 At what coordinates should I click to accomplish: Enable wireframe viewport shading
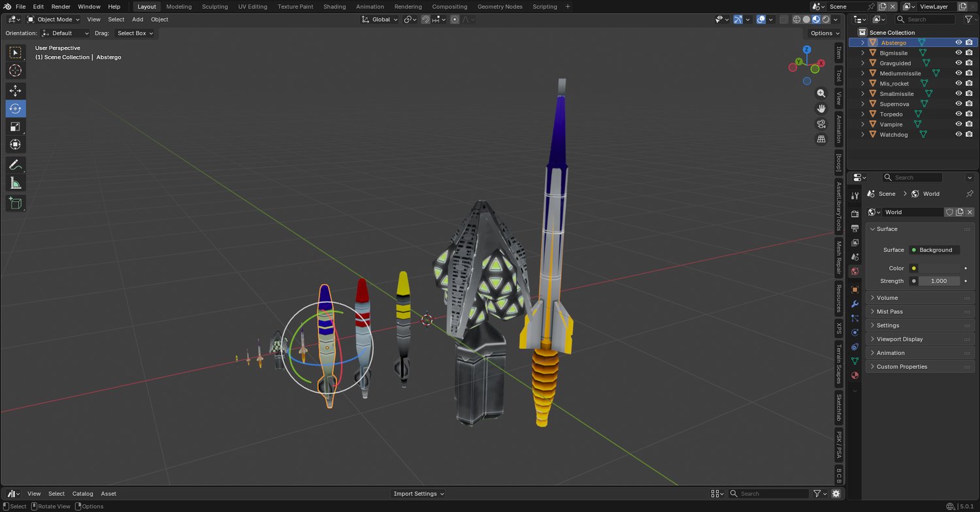tap(796, 20)
